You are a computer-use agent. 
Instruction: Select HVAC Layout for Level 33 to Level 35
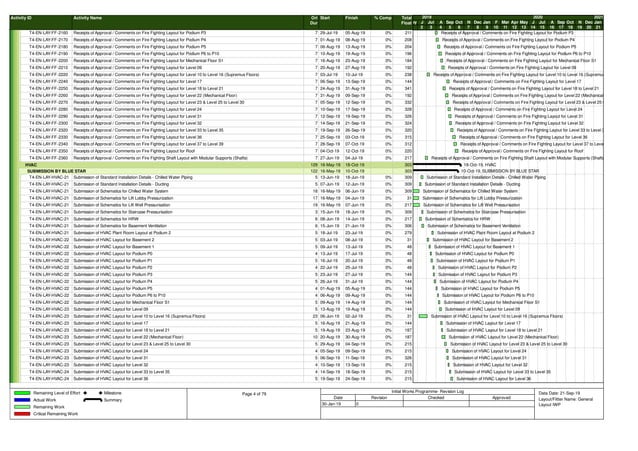click(x=216, y=372)
